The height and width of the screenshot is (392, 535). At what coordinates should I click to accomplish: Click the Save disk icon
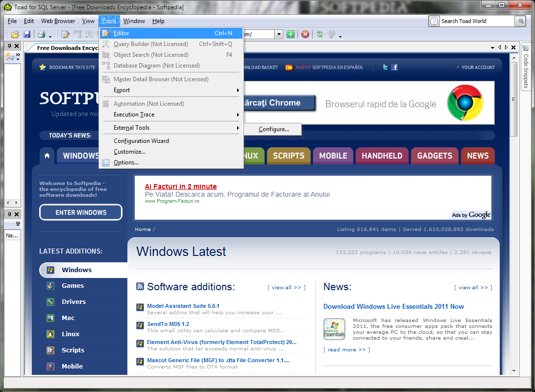click(27, 34)
